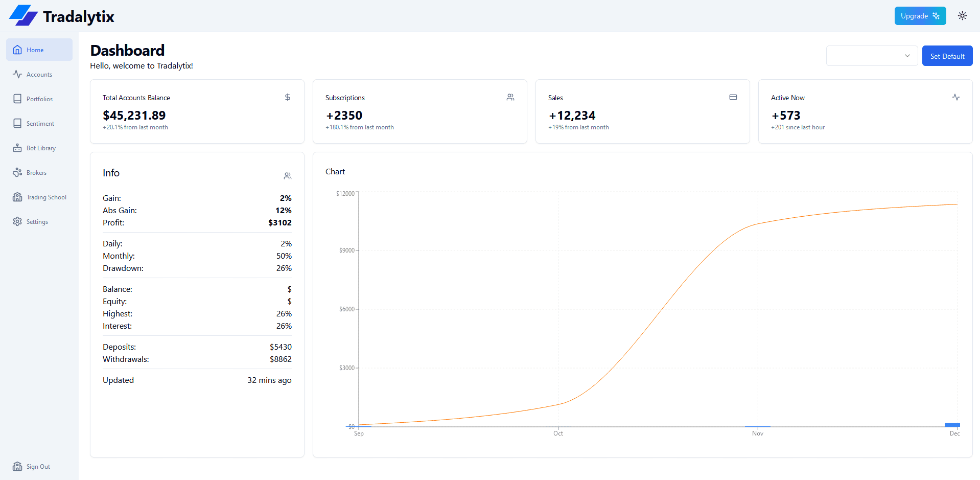Click the users icon in the Info panel
The width and height of the screenshot is (980, 480).
coord(287,176)
